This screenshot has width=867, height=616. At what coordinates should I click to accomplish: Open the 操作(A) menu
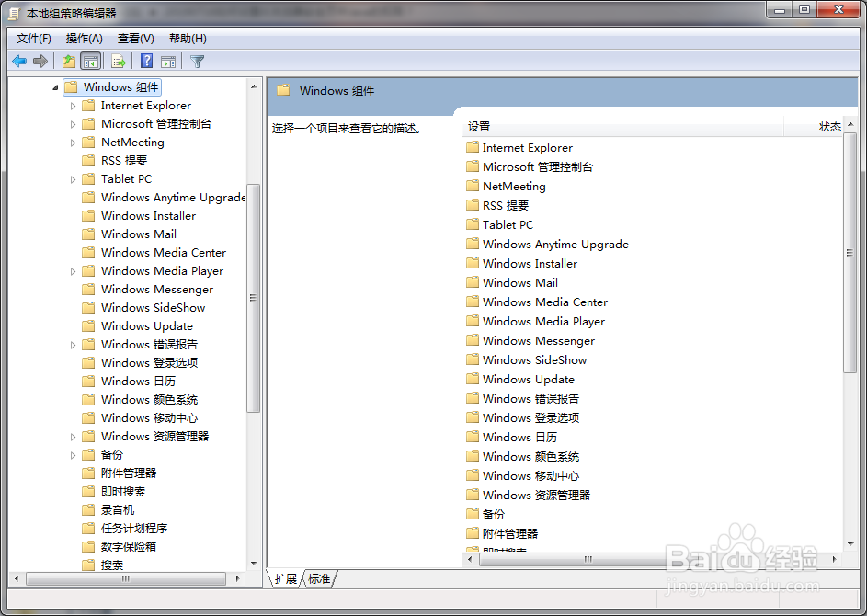click(84, 38)
